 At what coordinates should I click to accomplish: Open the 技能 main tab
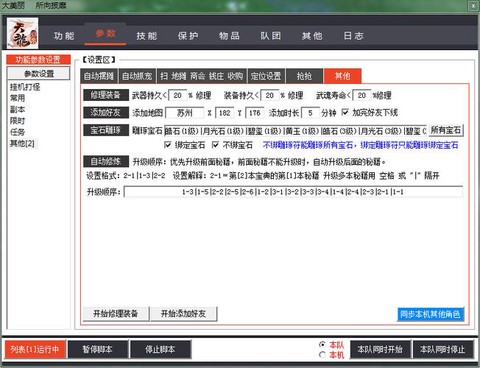click(147, 36)
